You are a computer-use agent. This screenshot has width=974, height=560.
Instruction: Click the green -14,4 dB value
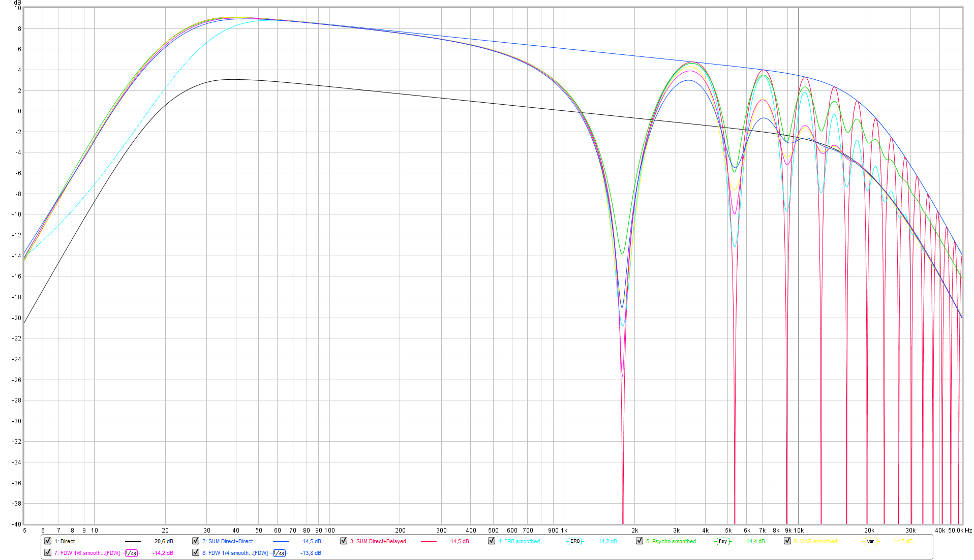pyautogui.click(x=754, y=541)
